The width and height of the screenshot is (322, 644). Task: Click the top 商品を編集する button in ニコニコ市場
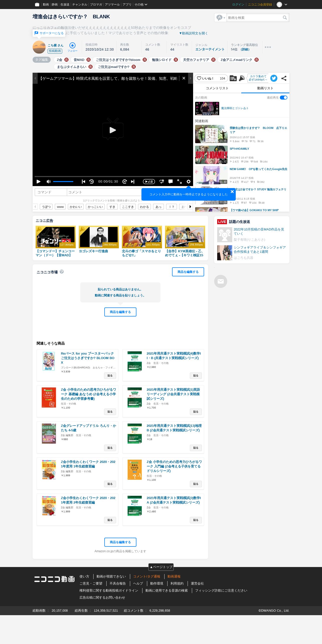click(x=188, y=272)
